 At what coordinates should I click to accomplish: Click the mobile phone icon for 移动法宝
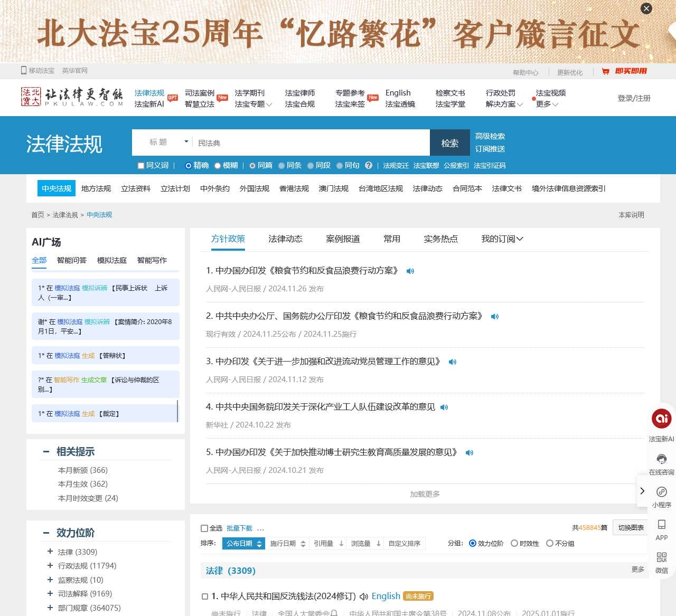coord(24,70)
